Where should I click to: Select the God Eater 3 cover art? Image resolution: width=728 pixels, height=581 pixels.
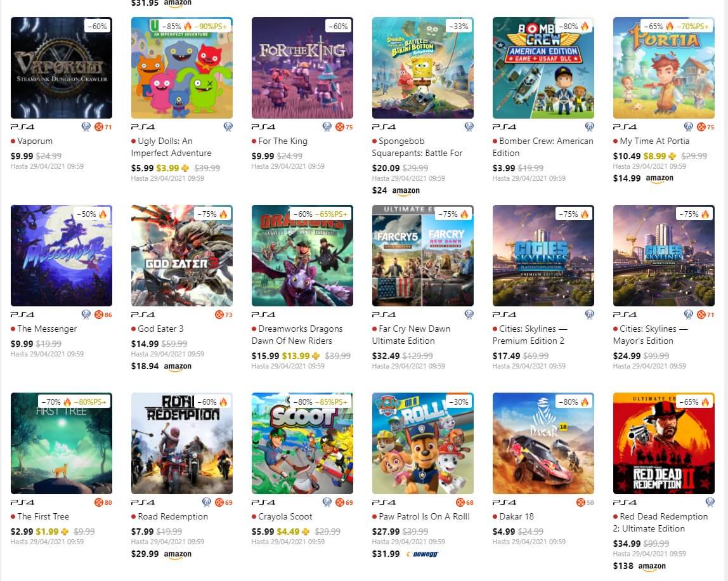[182, 256]
